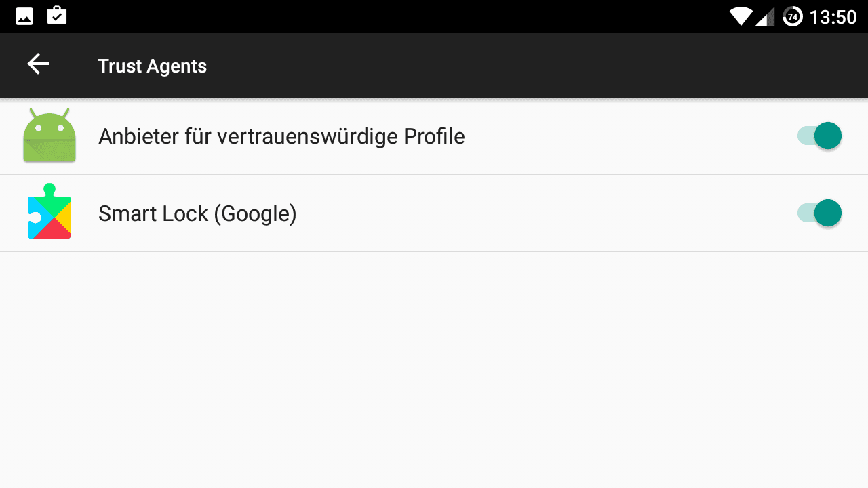This screenshot has width=868, height=488.
Task: Tap the light teal track of Smart Lock switch
Action: [x=805, y=213]
